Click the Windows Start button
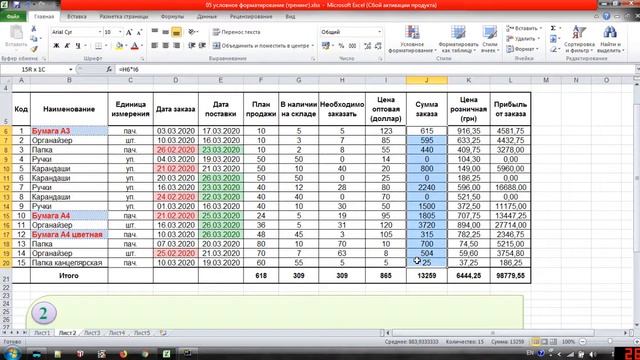This screenshot has width=640, height=360. coord(11,353)
